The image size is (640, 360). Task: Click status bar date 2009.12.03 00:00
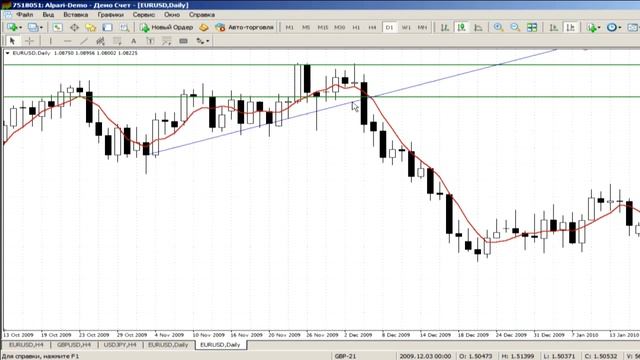pos(424,356)
